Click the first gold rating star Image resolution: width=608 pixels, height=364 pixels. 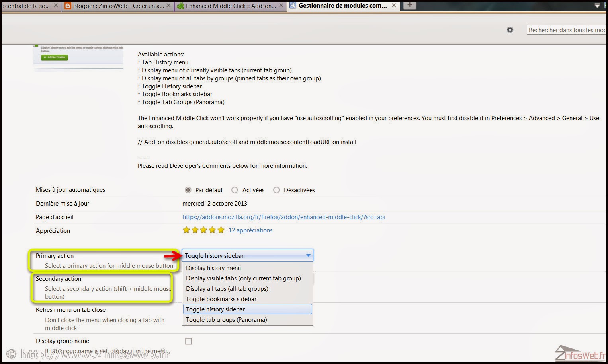(186, 230)
